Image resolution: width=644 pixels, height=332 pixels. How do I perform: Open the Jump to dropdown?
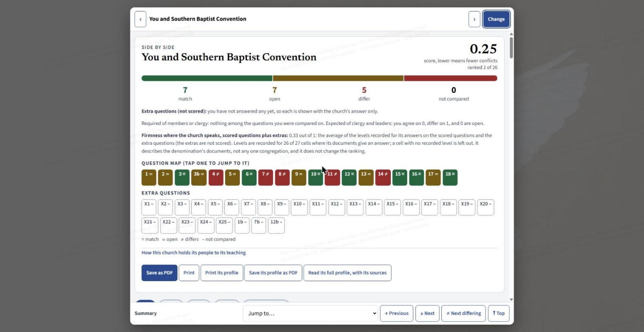(x=310, y=314)
